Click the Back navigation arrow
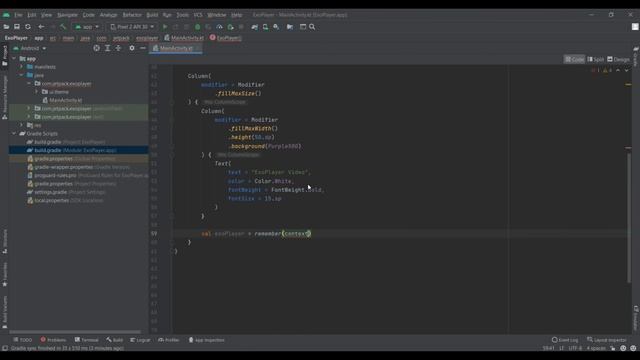Viewport: 640px width, 360px height. click(41, 27)
